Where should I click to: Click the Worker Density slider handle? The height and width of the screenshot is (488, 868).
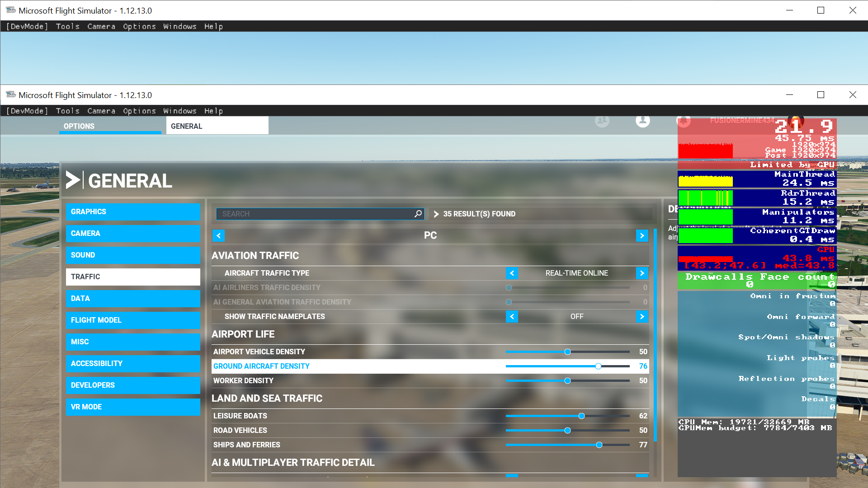click(x=567, y=381)
